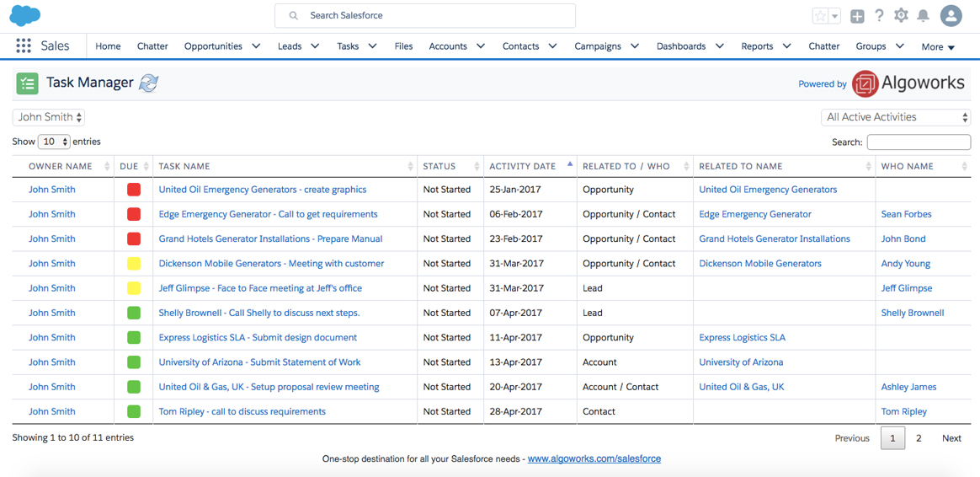
Task: Open the Show entries count dropdown
Action: (x=55, y=142)
